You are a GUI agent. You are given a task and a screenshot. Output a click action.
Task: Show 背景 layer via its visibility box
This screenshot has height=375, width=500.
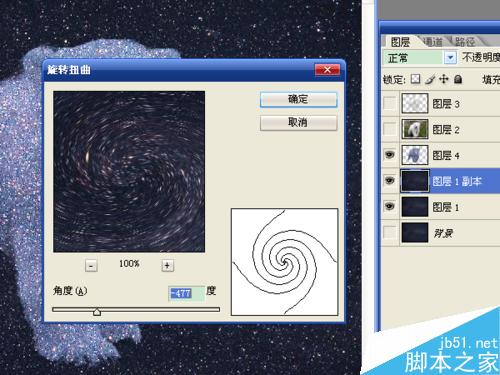pos(389,232)
